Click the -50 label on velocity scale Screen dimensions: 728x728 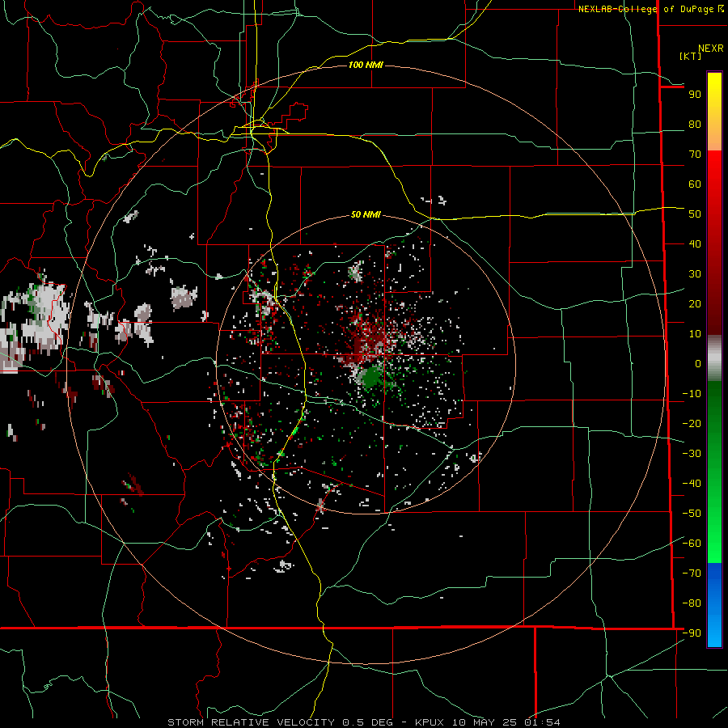pyautogui.click(x=692, y=514)
